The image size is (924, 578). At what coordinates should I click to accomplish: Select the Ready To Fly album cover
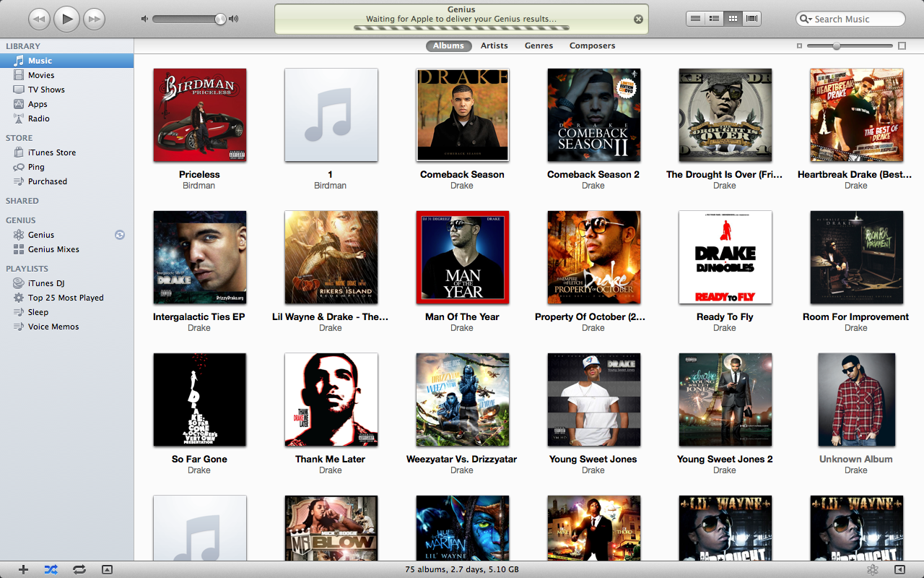[x=725, y=257]
